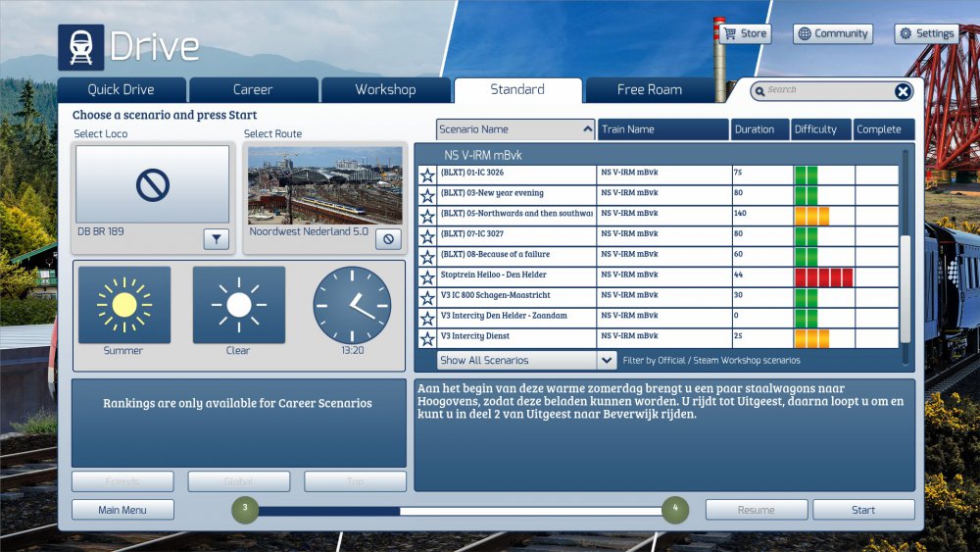Image resolution: width=980 pixels, height=552 pixels.
Task: Click the Noordwest Nederland route thumbnail
Action: pyautogui.click(x=324, y=185)
